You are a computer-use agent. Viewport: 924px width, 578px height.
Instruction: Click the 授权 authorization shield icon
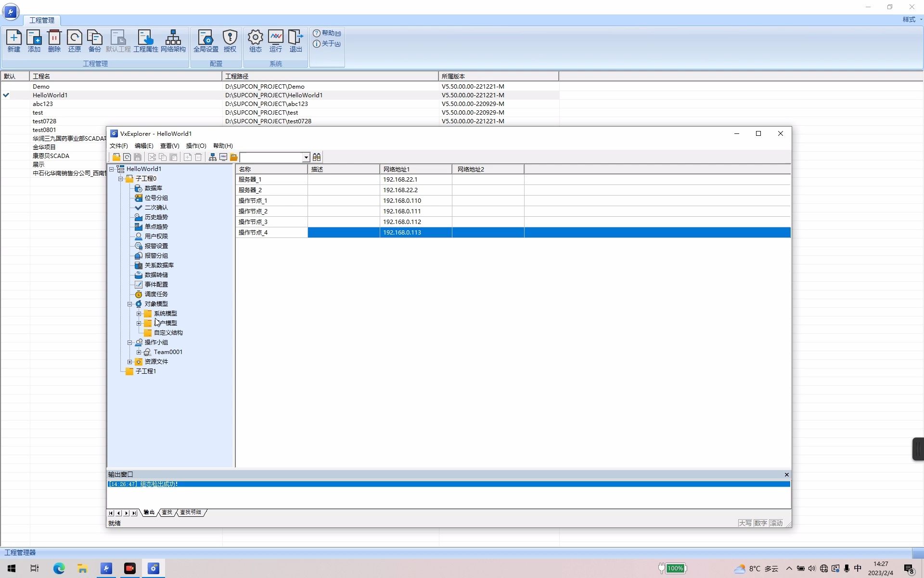[x=230, y=40]
